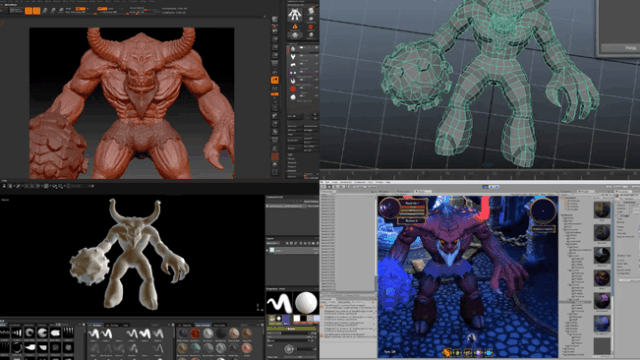The image size is (640, 360).
Task: Open the File menu in Unity
Action: [x=322, y=182]
